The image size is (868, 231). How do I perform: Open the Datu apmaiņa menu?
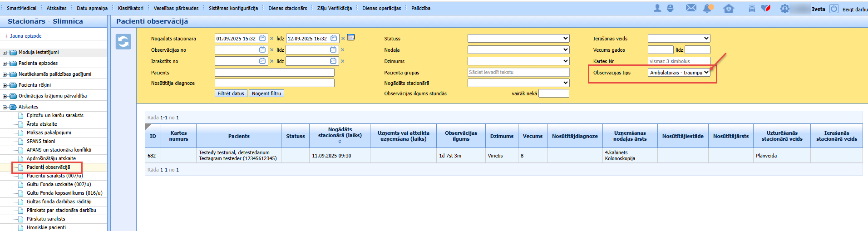coord(92,8)
